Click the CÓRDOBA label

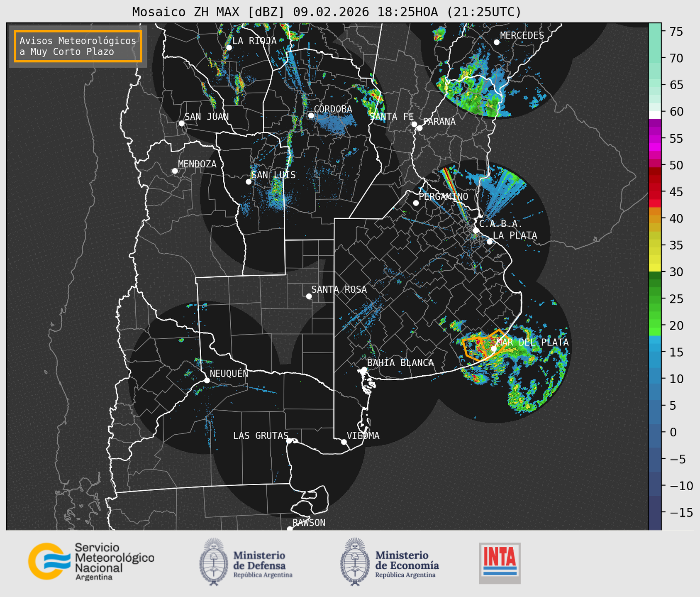click(x=333, y=109)
